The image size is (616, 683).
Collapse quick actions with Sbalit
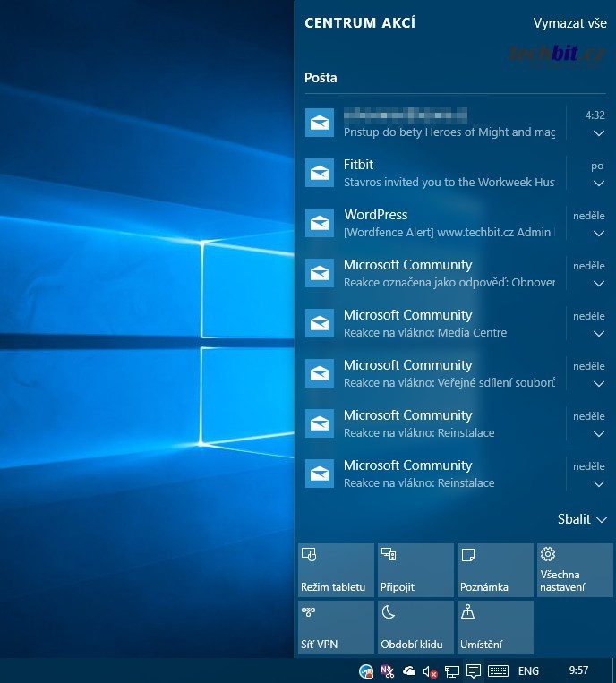[x=582, y=519]
